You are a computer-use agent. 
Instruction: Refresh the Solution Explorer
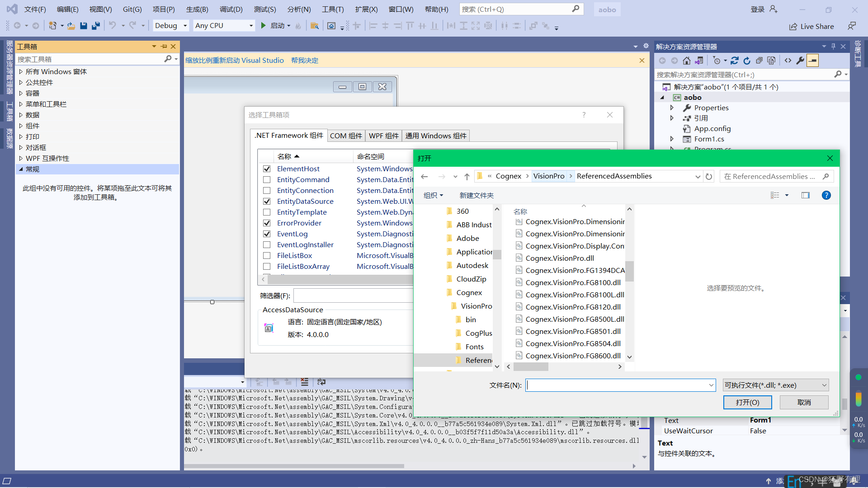click(x=747, y=60)
